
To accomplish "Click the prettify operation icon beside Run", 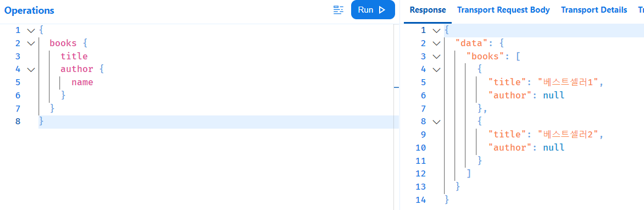I will pyautogui.click(x=338, y=10).
